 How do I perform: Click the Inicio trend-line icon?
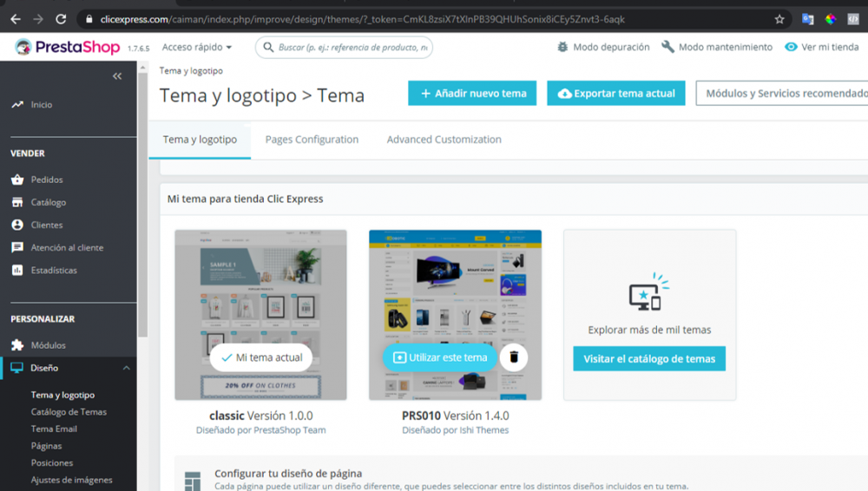click(x=17, y=104)
